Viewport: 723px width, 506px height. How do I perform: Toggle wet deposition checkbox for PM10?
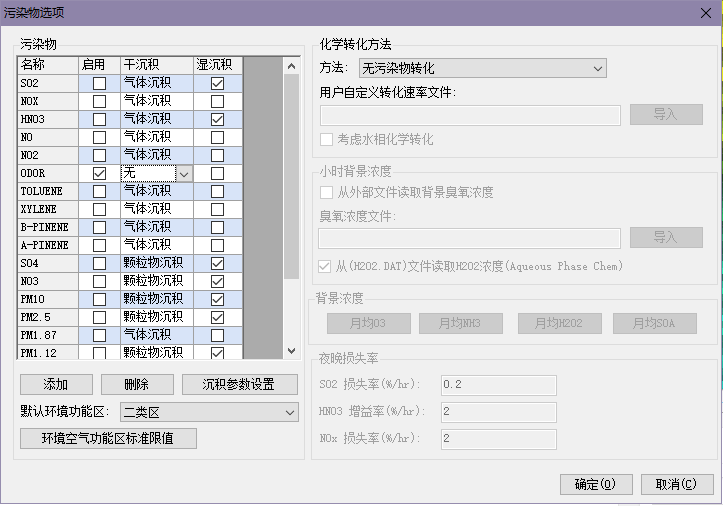(x=217, y=299)
